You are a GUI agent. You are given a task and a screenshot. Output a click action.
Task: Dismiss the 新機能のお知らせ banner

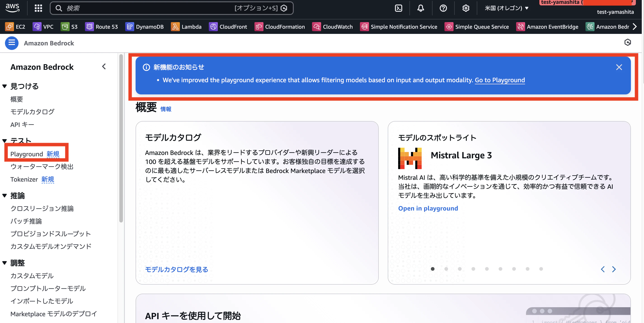click(619, 67)
